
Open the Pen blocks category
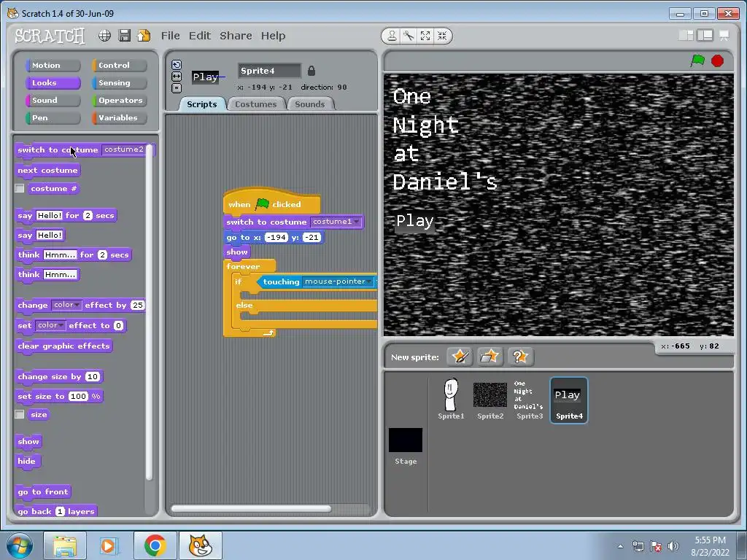pos(53,118)
